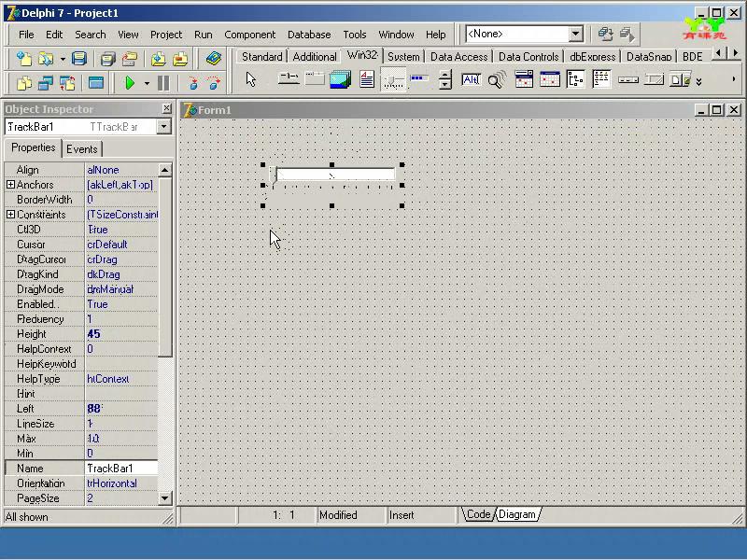The height and width of the screenshot is (560, 747).
Task: Click the Save All icon
Action: (108, 59)
